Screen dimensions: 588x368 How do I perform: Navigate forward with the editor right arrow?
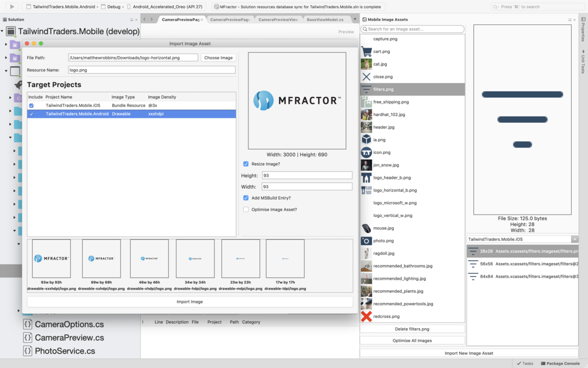(152, 19)
